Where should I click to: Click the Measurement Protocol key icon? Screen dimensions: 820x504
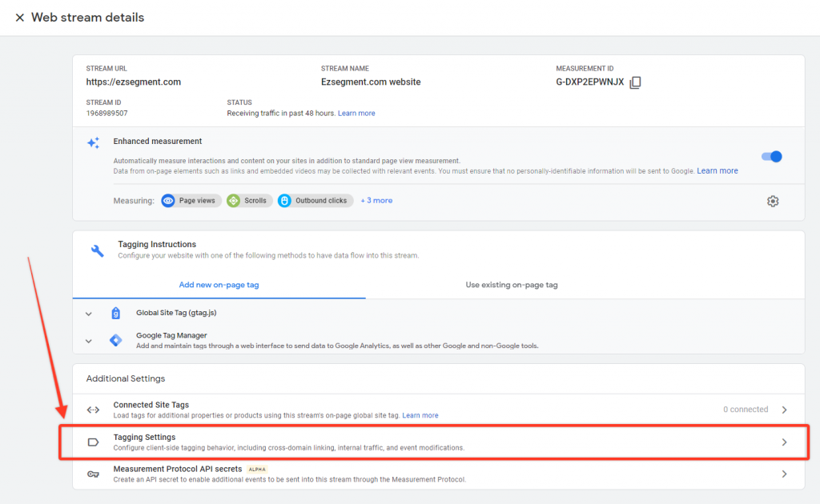tap(93, 474)
